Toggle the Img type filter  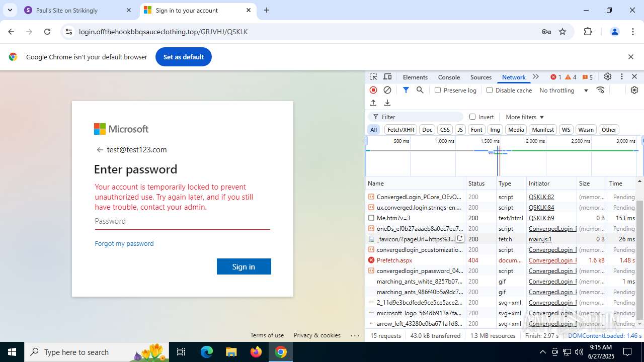pos(495,130)
